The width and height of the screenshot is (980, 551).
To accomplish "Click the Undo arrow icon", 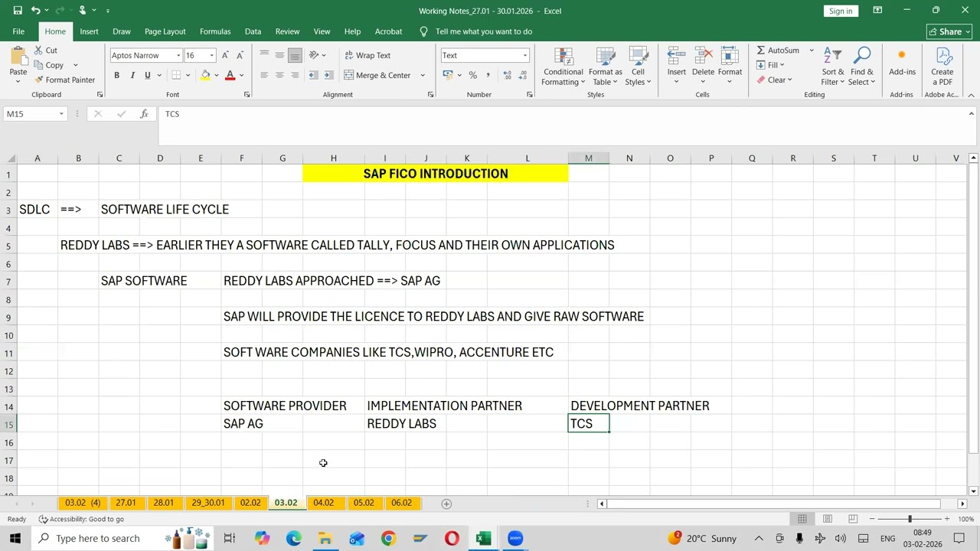I will (35, 11).
